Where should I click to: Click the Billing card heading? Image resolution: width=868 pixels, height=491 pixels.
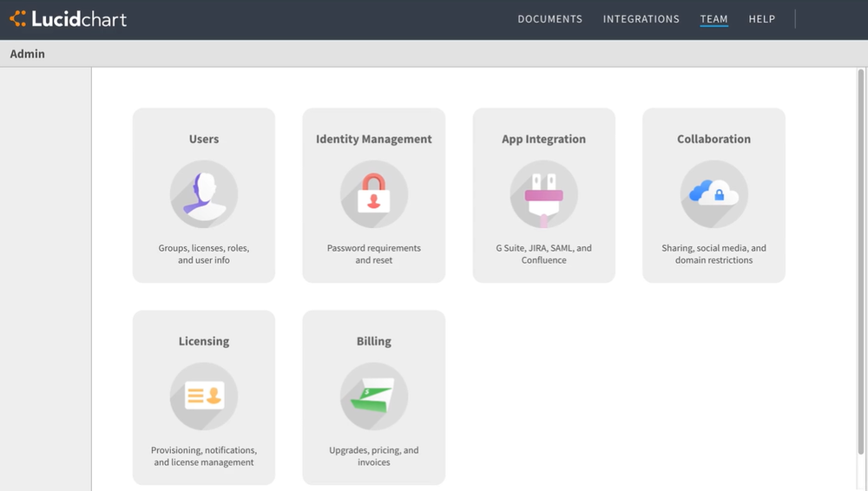point(373,341)
